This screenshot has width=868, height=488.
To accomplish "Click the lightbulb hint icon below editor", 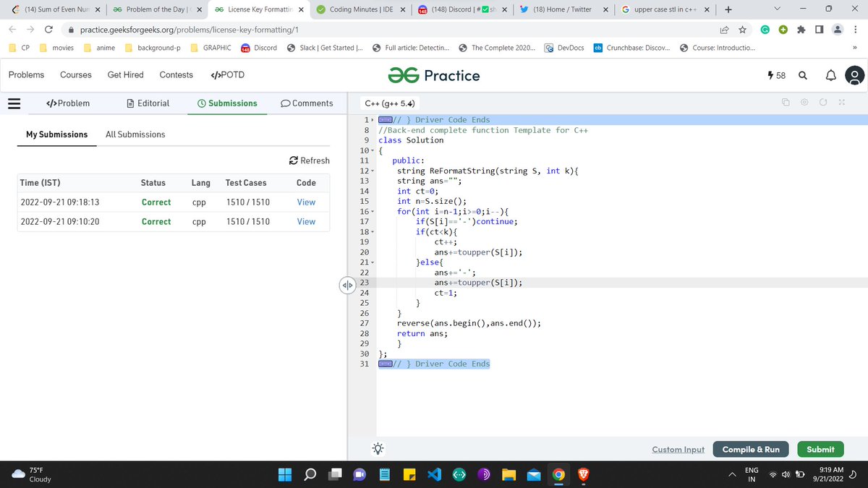I will [x=378, y=448].
